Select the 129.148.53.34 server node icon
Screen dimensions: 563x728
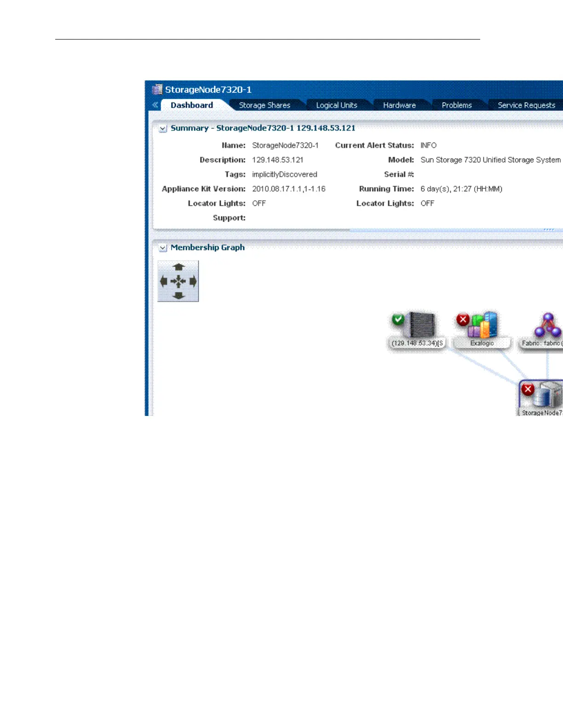tap(422, 325)
